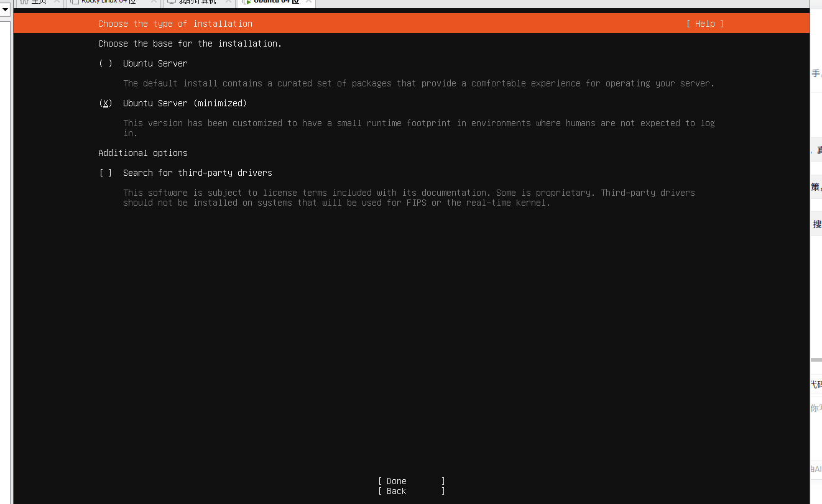Enable Search for third-party drivers checkbox
Image resolution: width=822 pixels, height=504 pixels.
point(106,173)
